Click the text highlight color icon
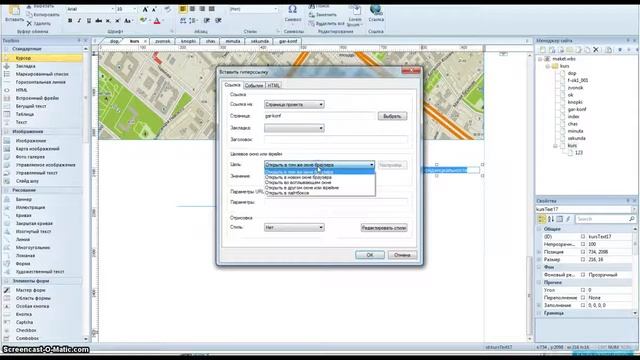 pyautogui.click(x=142, y=20)
